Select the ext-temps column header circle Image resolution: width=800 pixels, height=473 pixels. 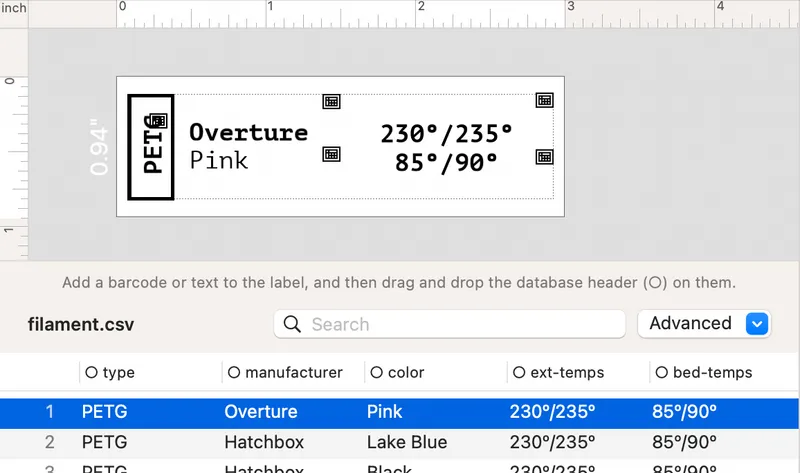click(x=519, y=372)
